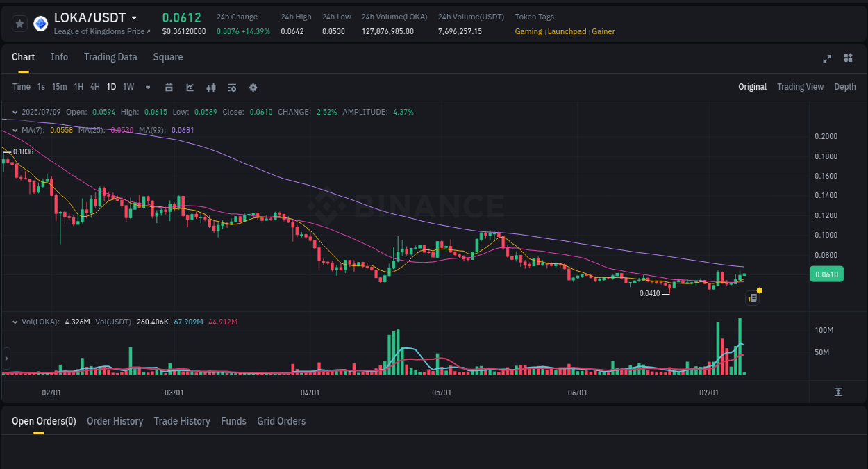Select the 4H timeframe
Viewport: 868px width, 469px height.
(x=94, y=87)
